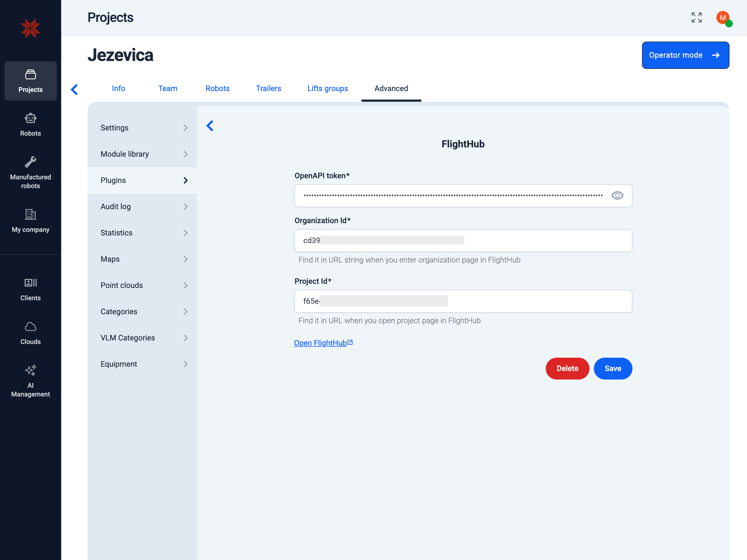
Task: Click into the Project Id field
Action: pos(463,301)
